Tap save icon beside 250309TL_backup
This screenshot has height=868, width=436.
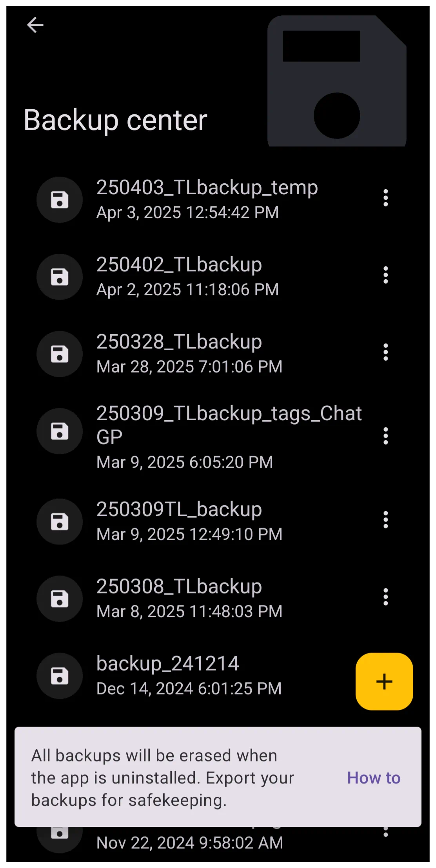point(60,521)
